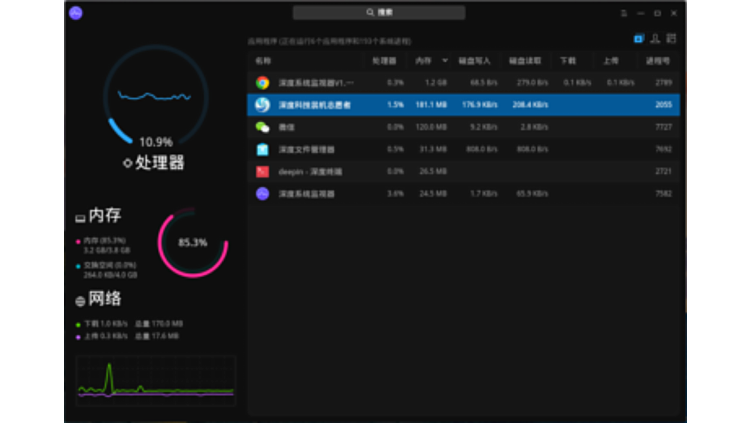Image resolution: width=752 pixels, height=423 pixels.
Task: Click the search input field
Action: (x=379, y=13)
